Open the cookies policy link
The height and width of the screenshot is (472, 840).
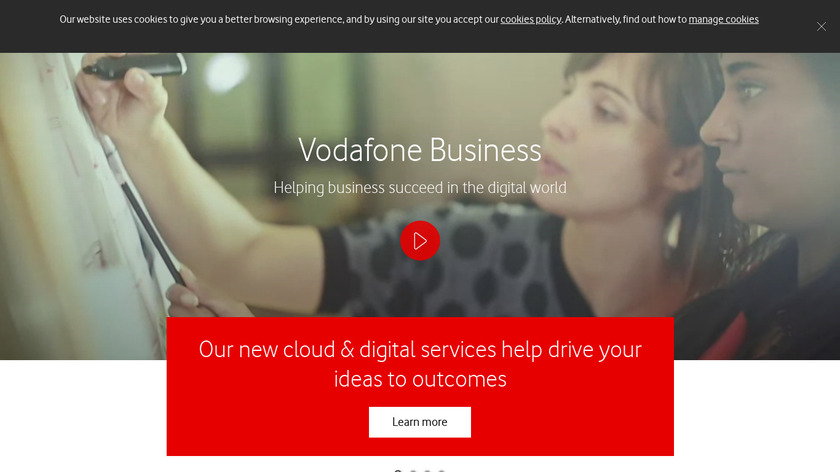[x=530, y=19]
